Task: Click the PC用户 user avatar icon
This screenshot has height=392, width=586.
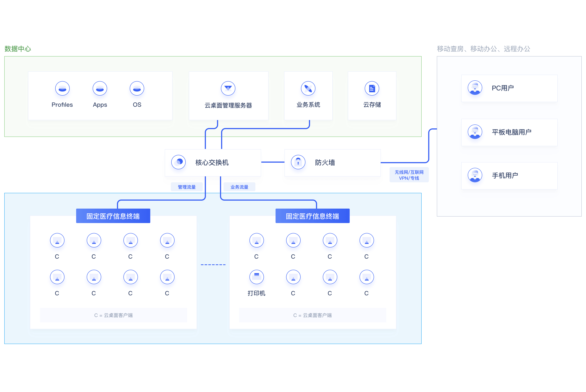Action: tap(475, 88)
